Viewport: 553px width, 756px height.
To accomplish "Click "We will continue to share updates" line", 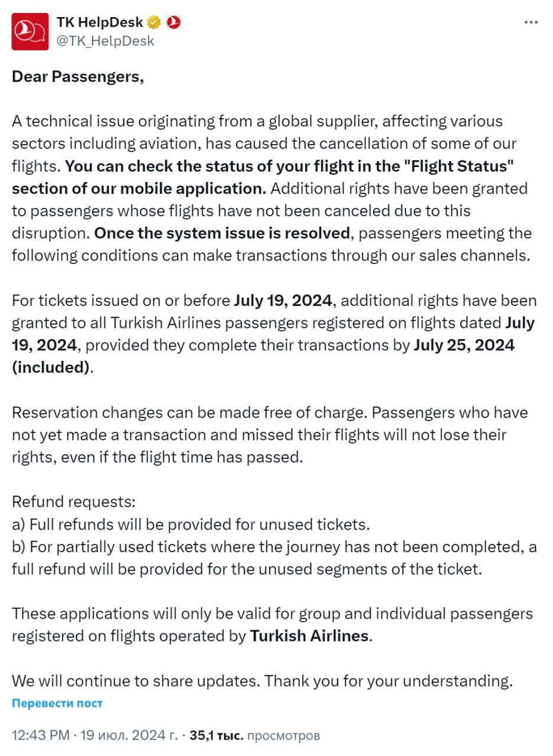I will 261,681.
